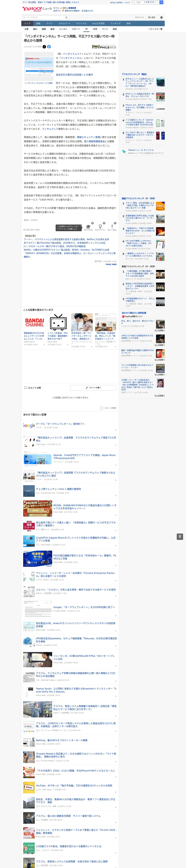This screenshot has height=868, width=186.
Task: Click the scroll-to-top arrow button
Action: [x=180, y=537]
